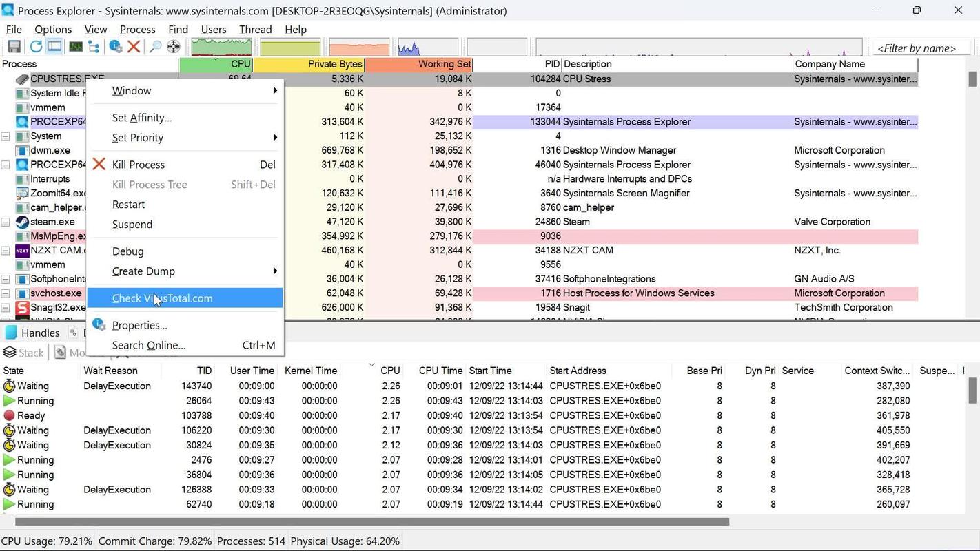Click the waiting clock icon for TID 143740
Viewport: 980px width, 551px height.
tap(9, 386)
